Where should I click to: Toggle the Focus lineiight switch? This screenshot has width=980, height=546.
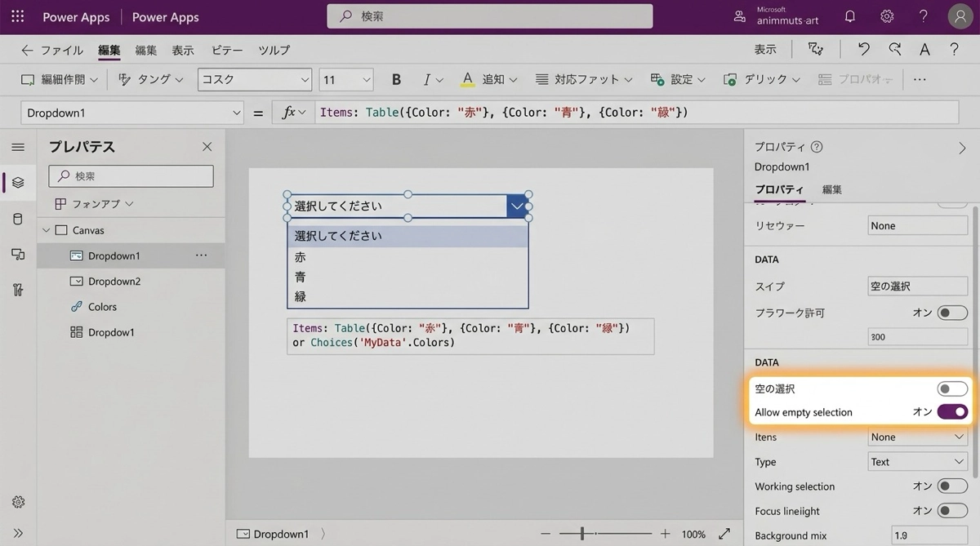tap(951, 511)
